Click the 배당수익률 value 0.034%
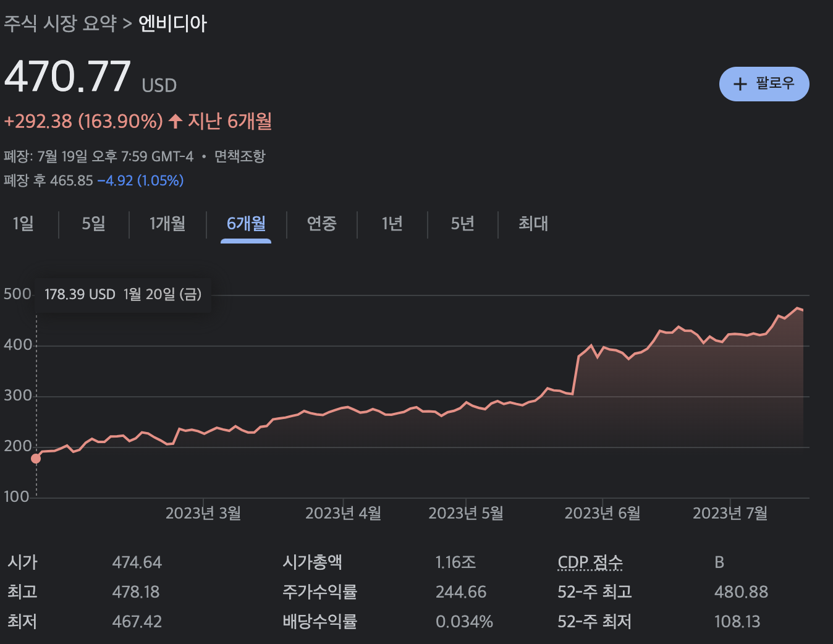 click(464, 622)
